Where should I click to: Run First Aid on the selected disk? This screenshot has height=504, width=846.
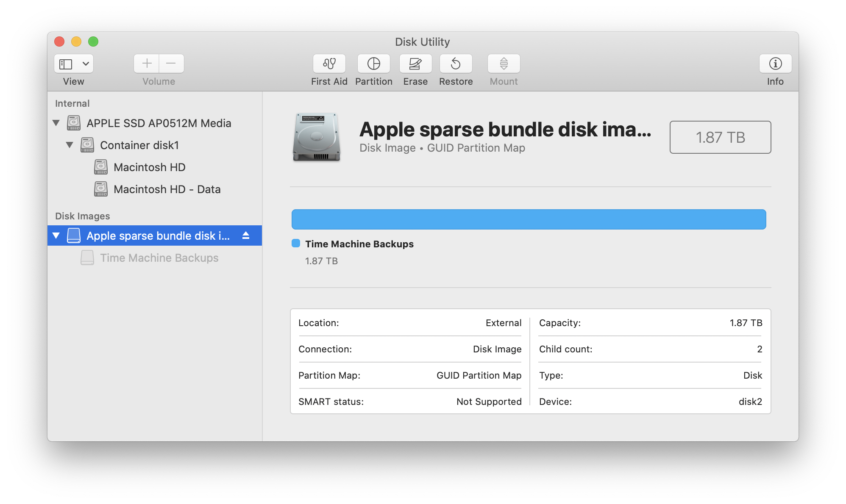[329, 64]
